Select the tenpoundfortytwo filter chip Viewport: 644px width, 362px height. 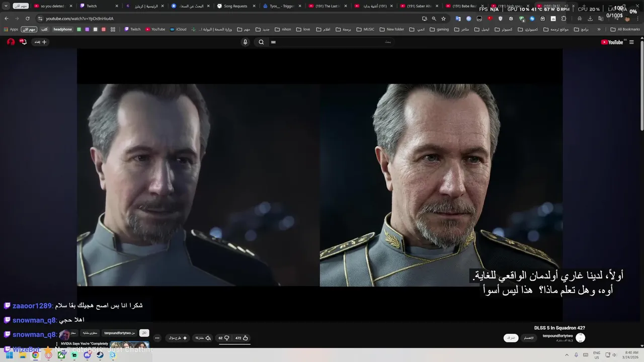pos(120,333)
